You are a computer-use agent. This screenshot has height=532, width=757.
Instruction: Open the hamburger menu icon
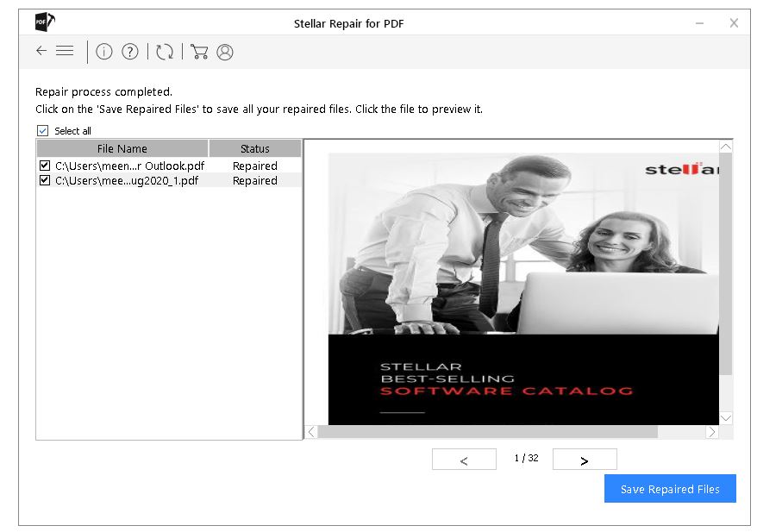[65, 51]
